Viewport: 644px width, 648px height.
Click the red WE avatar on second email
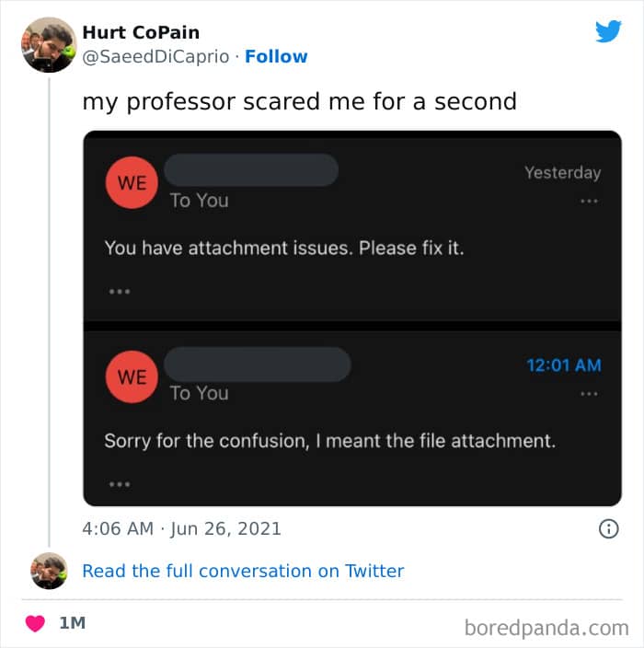132,376
